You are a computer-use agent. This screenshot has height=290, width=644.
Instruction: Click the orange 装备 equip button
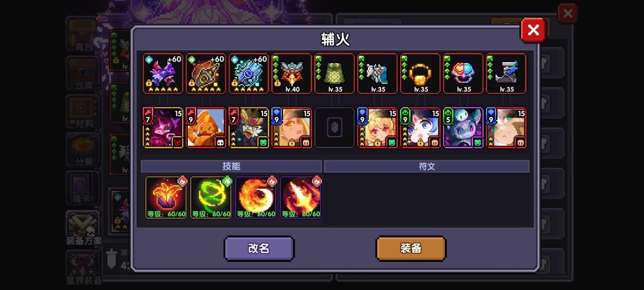(x=411, y=248)
